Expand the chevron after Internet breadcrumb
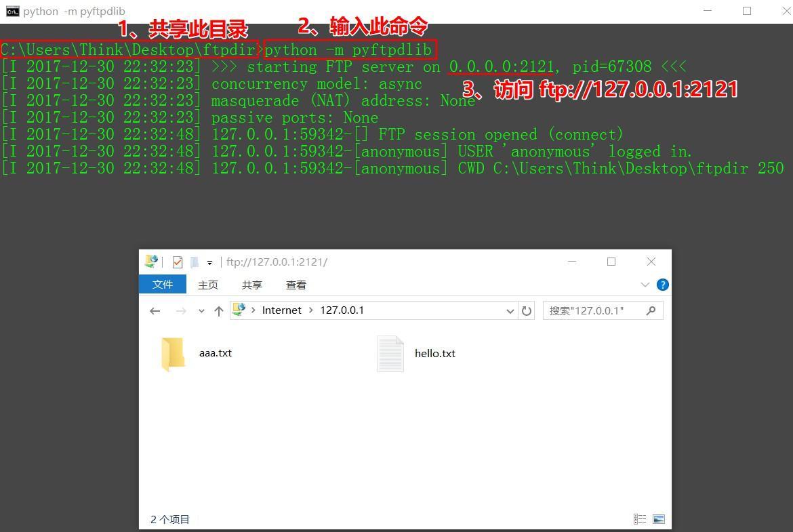The height and width of the screenshot is (532, 793). coord(311,310)
